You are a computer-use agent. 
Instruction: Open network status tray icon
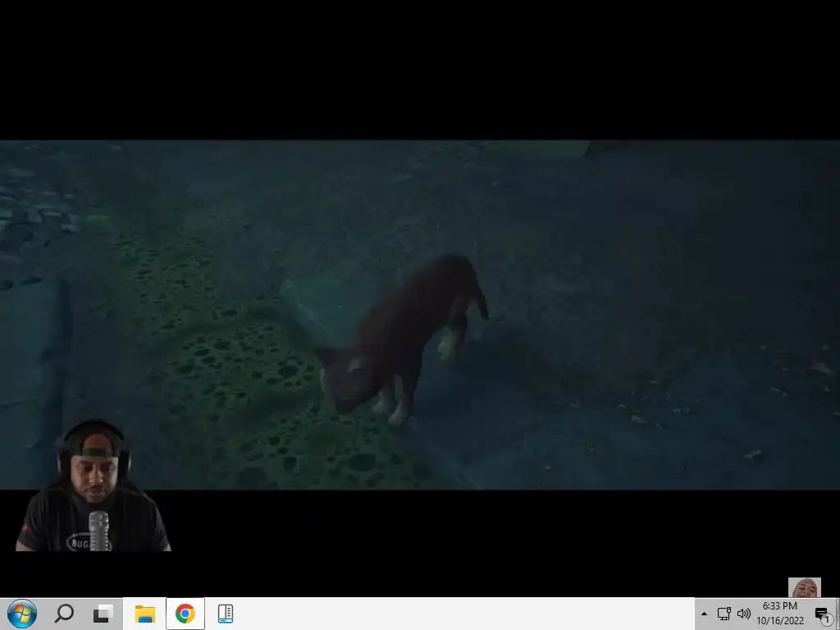coord(724,614)
